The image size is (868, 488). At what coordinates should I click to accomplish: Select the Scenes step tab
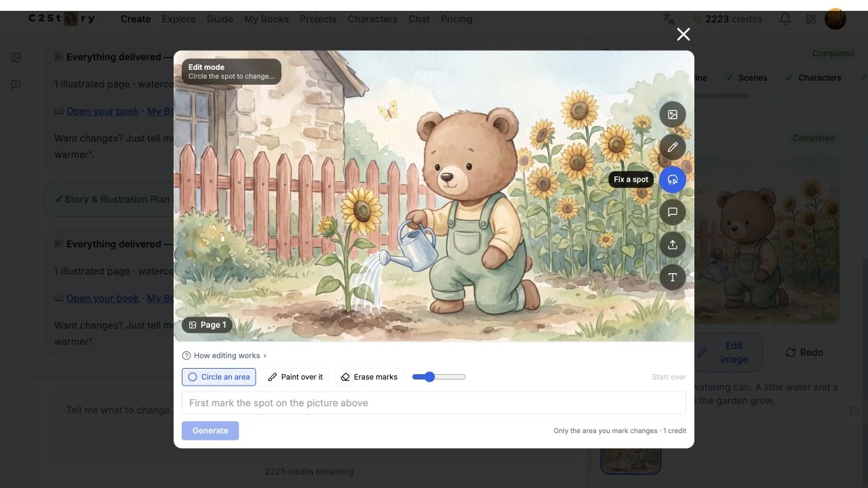[747, 78]
